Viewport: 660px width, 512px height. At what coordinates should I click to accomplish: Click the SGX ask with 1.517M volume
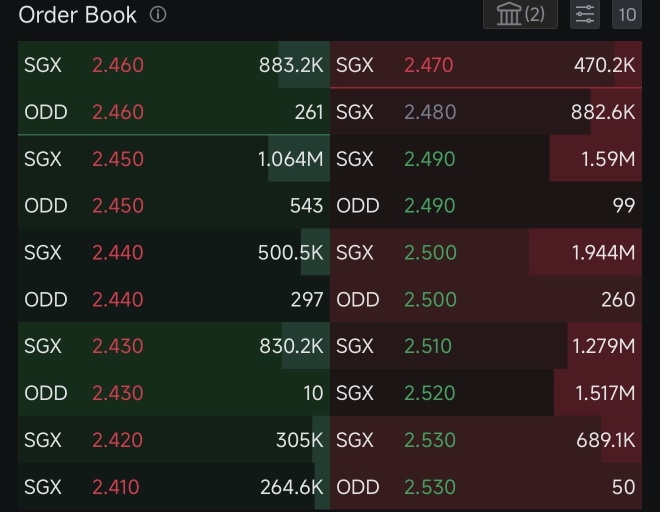pos(486,393)
